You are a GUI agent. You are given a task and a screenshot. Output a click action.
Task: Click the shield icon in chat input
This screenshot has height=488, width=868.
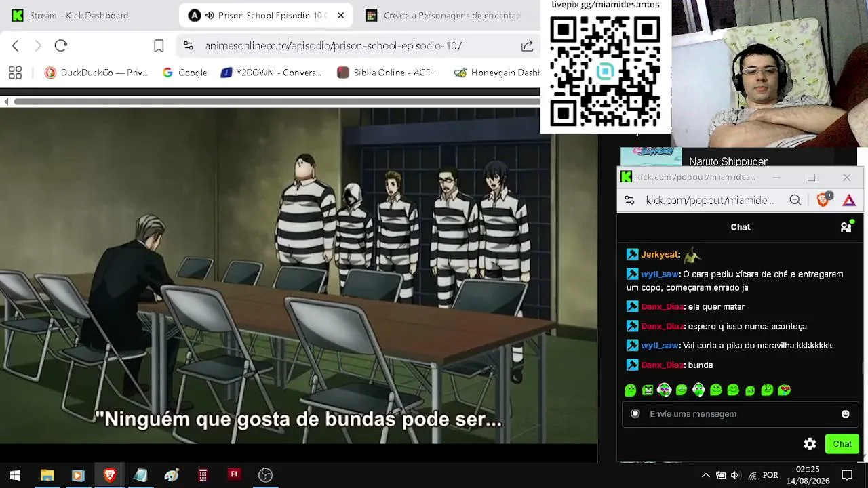[635, 414]
